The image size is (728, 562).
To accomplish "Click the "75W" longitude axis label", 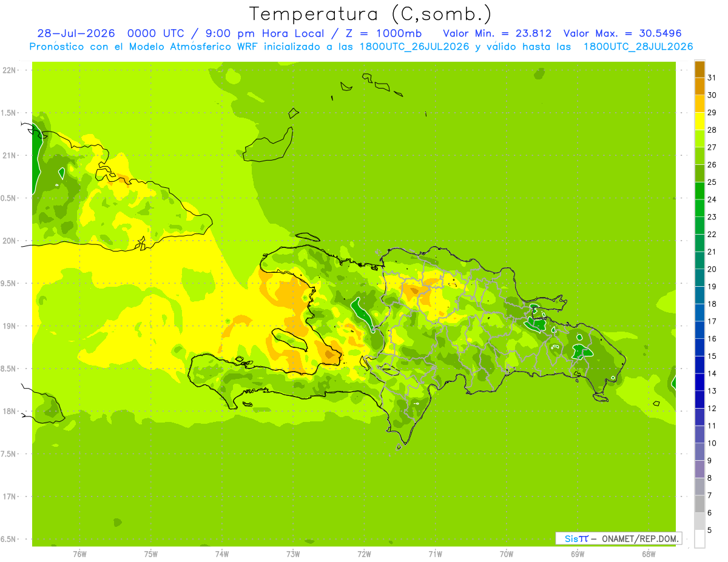I will [x=151, y=554].
